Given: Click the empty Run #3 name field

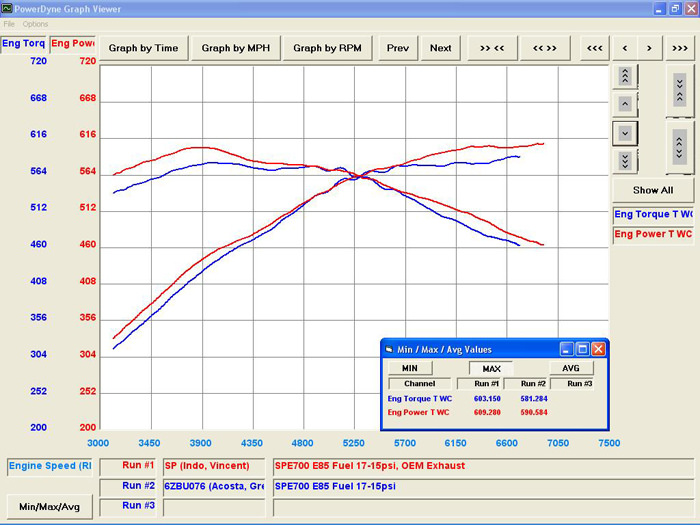Looking at the screenshot, I should point(214,508).
